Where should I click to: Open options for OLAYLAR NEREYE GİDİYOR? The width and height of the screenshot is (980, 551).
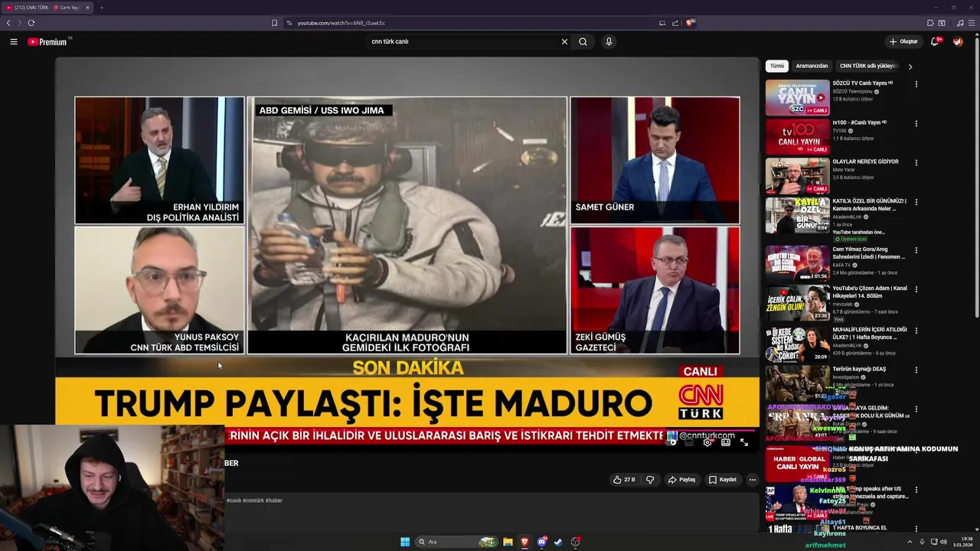916,163
